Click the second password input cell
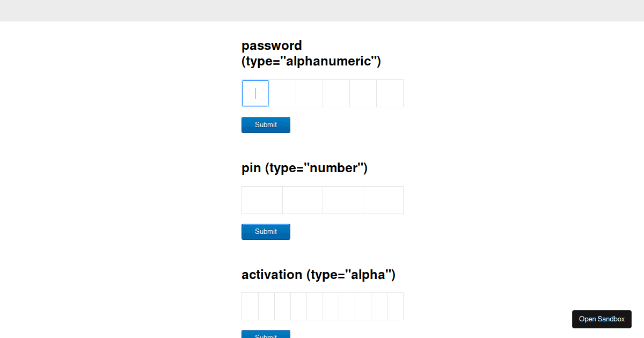Screen dimensions: 644x338 282,93
